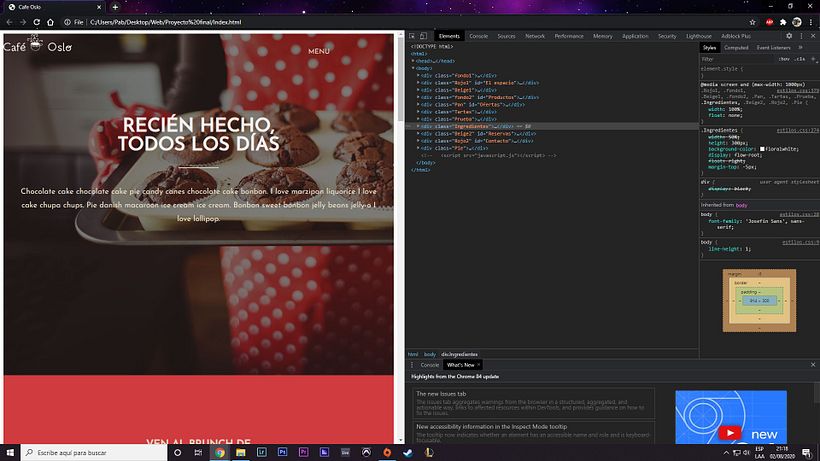
Task: Toggle the device toolbar icon in DevTools
Action: click(x=423, y=36)
